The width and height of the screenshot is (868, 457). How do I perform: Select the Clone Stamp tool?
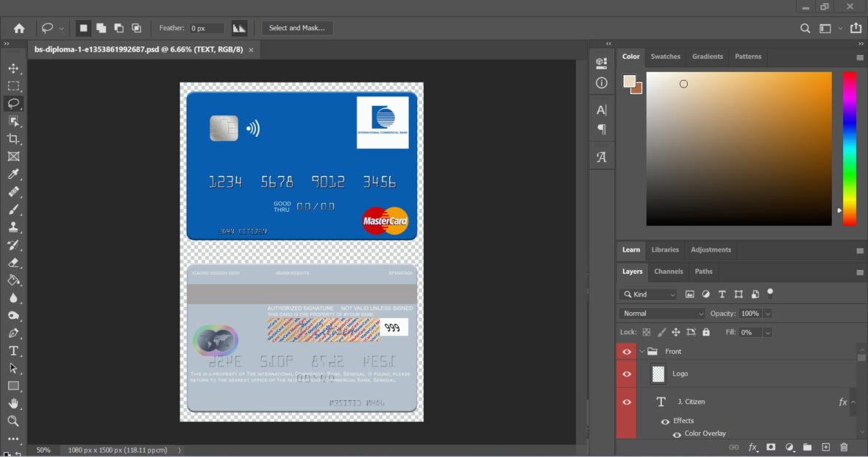click(x=13, y=227)
